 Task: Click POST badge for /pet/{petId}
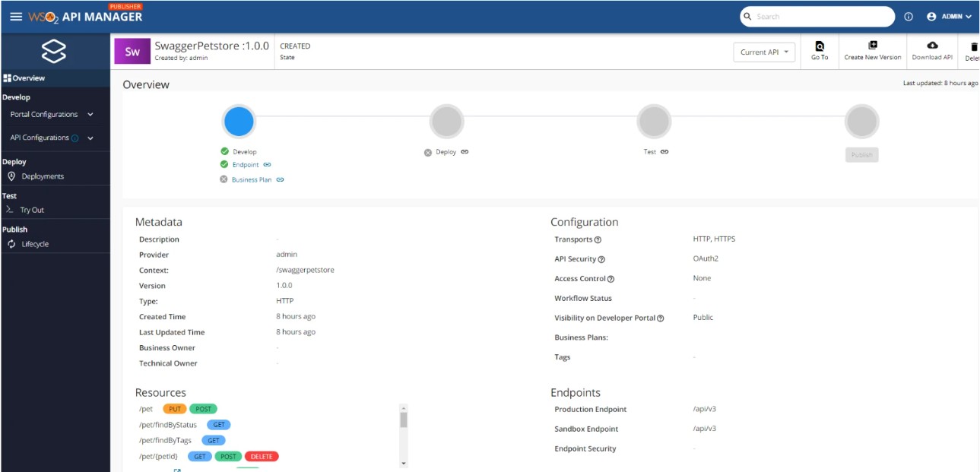228,457
